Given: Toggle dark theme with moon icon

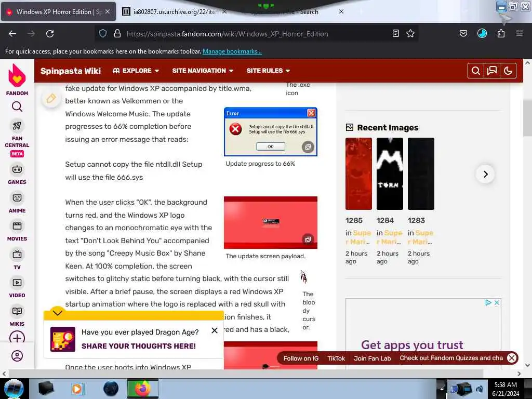Looking at the screenshot, I should point(508,71).
